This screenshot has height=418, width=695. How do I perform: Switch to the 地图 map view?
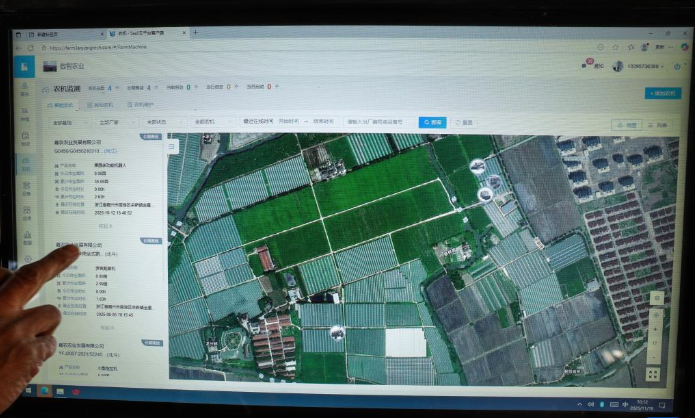tap(627, 125)
